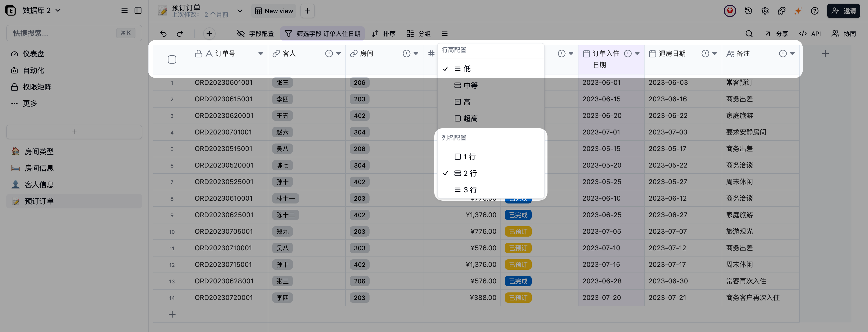The image size is (868, 332).
Task: Open the table search magnifier icon
Action: point(749,34)
